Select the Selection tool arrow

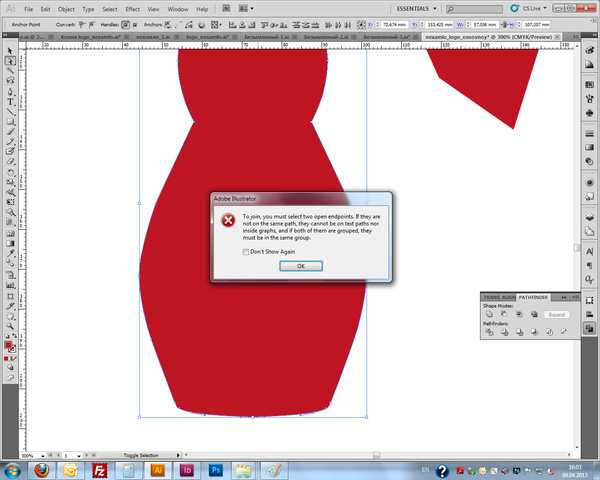click(x=10, y=51)
